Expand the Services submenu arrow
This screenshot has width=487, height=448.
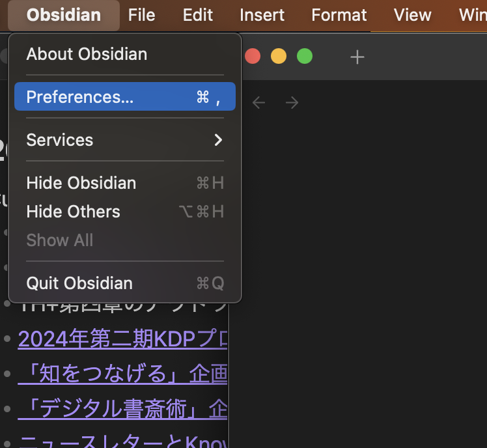[218, 140]
